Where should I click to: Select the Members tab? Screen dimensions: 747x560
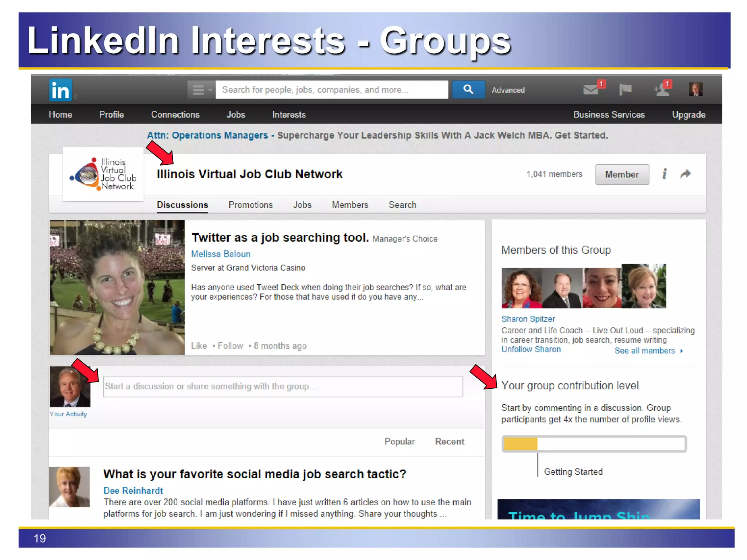click(x=350, y=205)
